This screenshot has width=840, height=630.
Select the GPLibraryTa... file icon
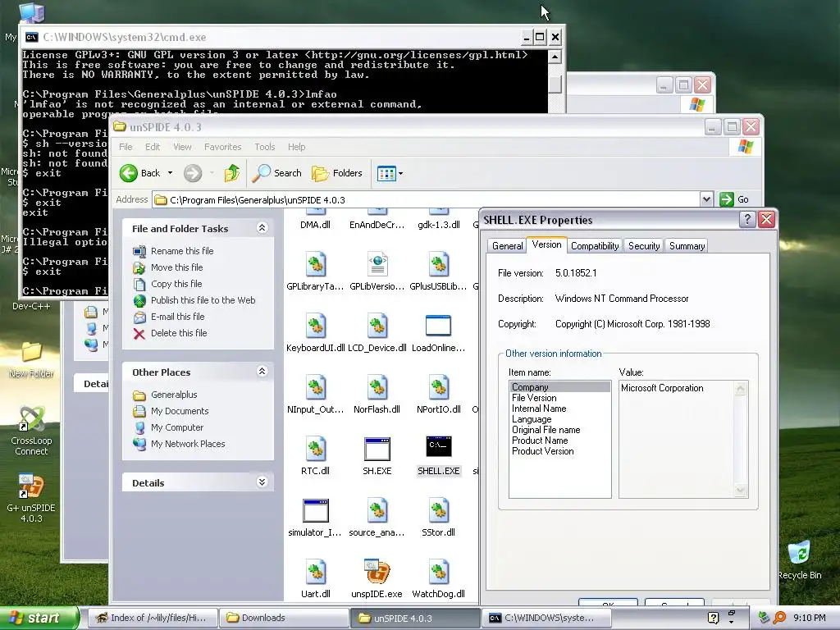(316, 263)
